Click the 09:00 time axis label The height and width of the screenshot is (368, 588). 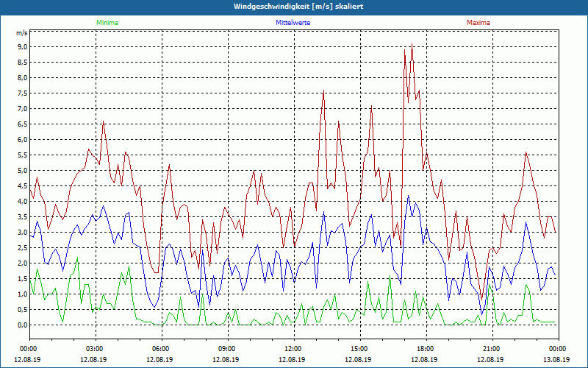click(226, 349)
